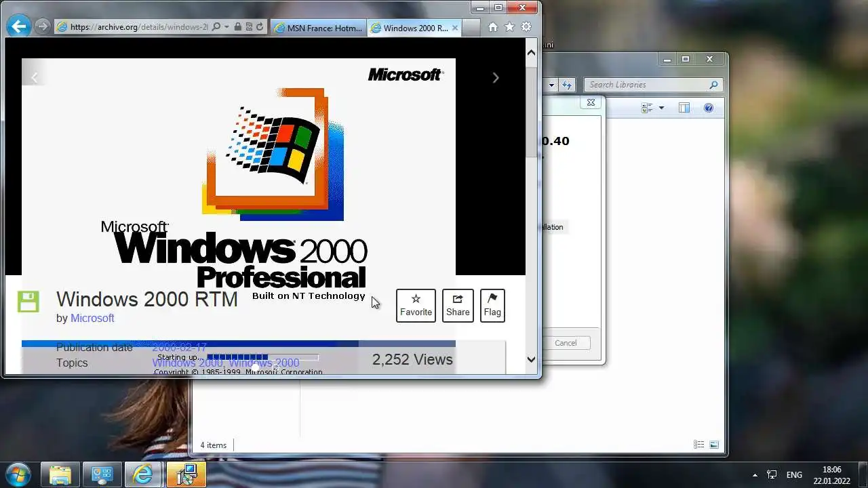Flag this archive item
The width and height of the screenshot is (868, 488).
coord(492,306)
